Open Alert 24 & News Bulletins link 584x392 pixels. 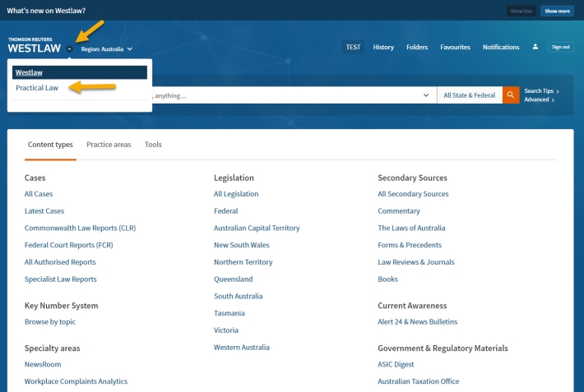point(418,322)
